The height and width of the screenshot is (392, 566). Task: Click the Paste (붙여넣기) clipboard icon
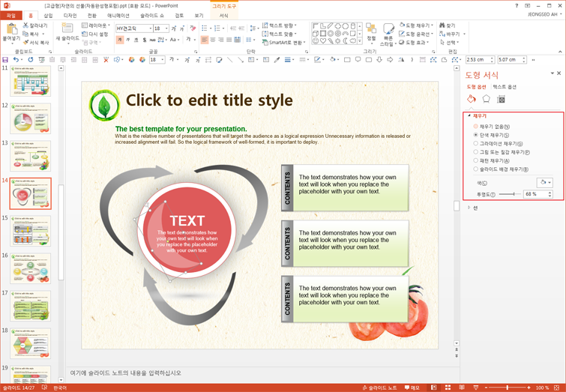click(11, 29)
